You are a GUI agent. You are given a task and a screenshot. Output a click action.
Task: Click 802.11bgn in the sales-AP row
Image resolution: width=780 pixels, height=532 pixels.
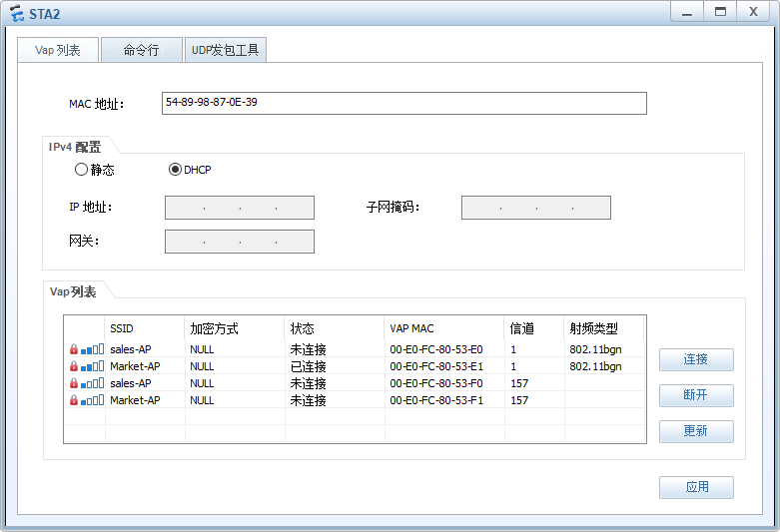(x=595, y=349)
